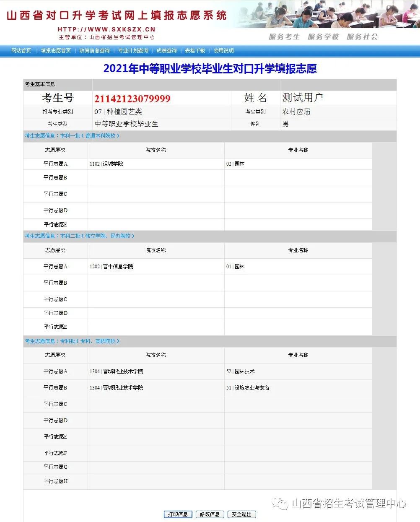Image resolution: width=420 pixels, height=522 pixels.
Task: Go to 填报志愿首页 in navigation
Action: pos(56,51)
